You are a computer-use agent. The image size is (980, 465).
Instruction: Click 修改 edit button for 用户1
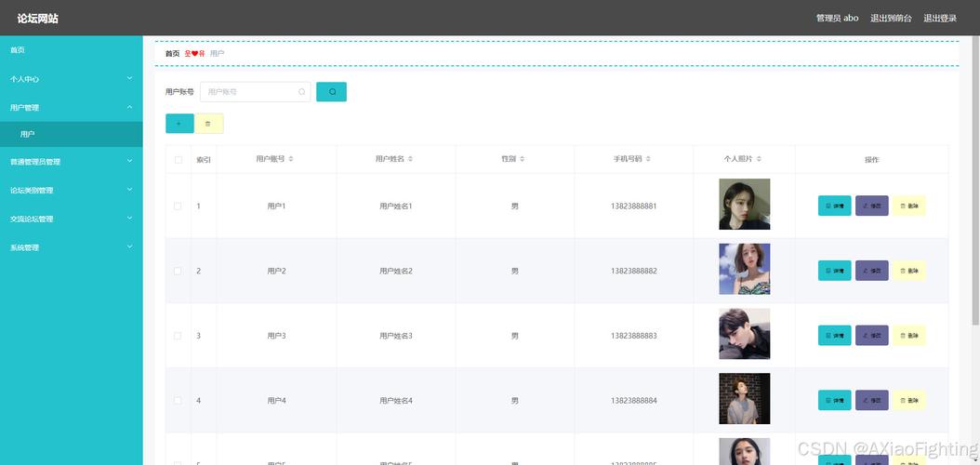coord(872,206)
